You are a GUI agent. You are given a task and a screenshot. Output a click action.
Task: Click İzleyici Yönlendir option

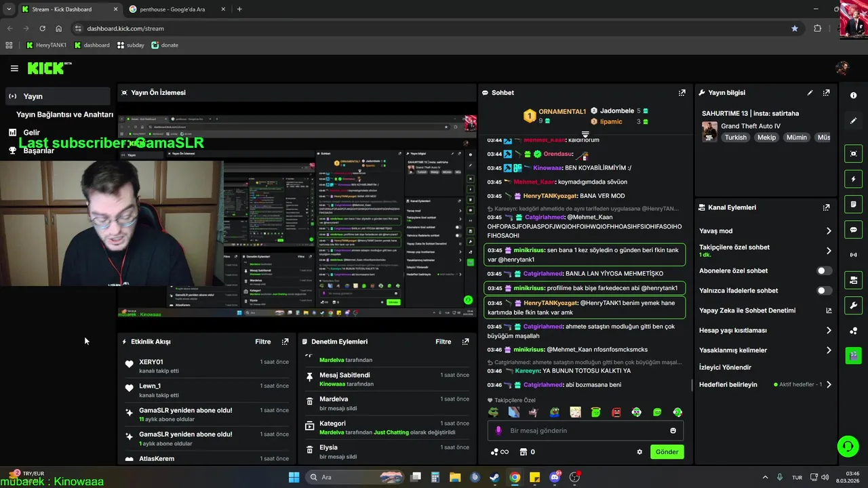click(x=725, y=367)
